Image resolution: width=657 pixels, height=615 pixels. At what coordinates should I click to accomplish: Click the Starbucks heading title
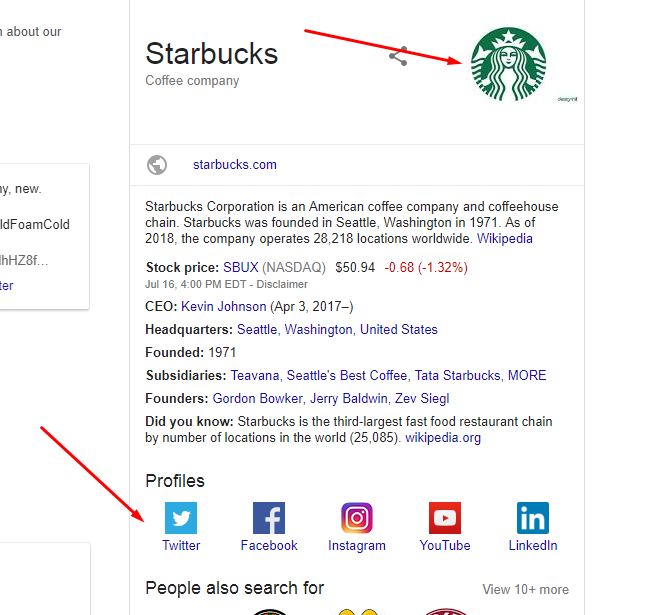pos(212,54)
